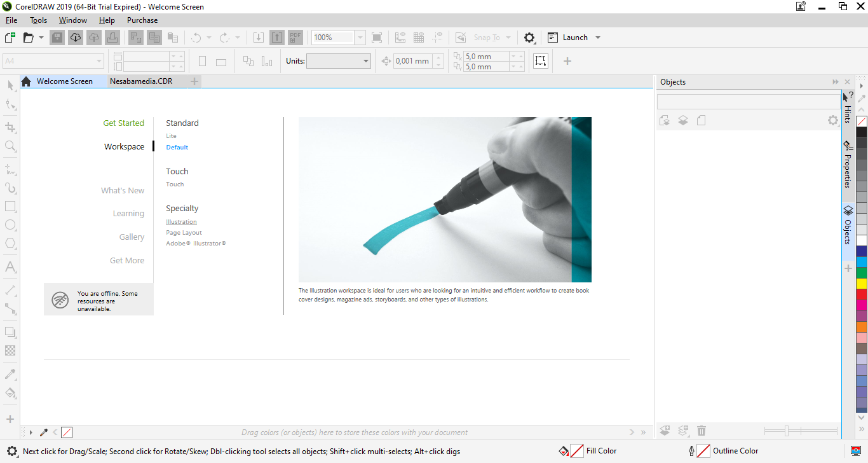Go to Get Started page

coord(123,123)
